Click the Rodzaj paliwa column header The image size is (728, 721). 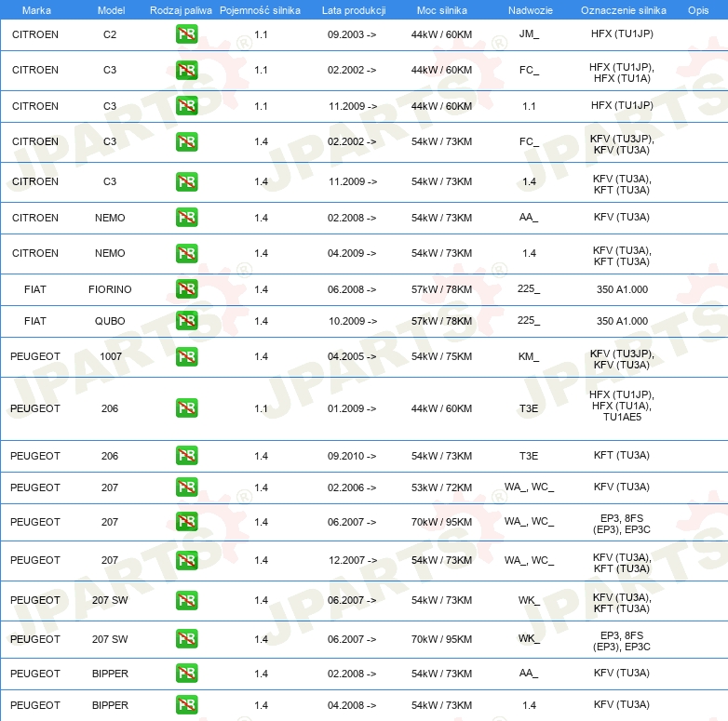point(181,10)
